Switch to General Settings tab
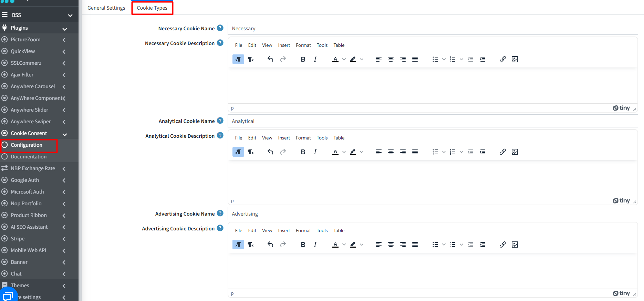 click(106, 8)
